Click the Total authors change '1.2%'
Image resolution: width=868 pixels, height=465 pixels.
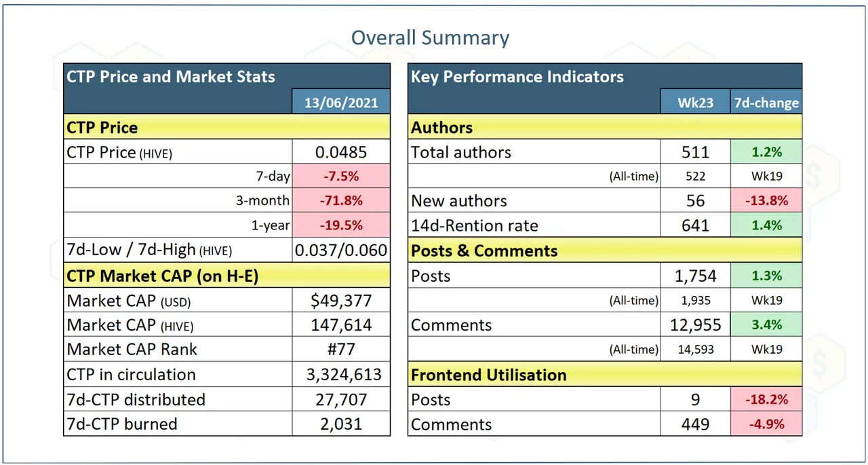pyautogui.click(x=766, y=152)
